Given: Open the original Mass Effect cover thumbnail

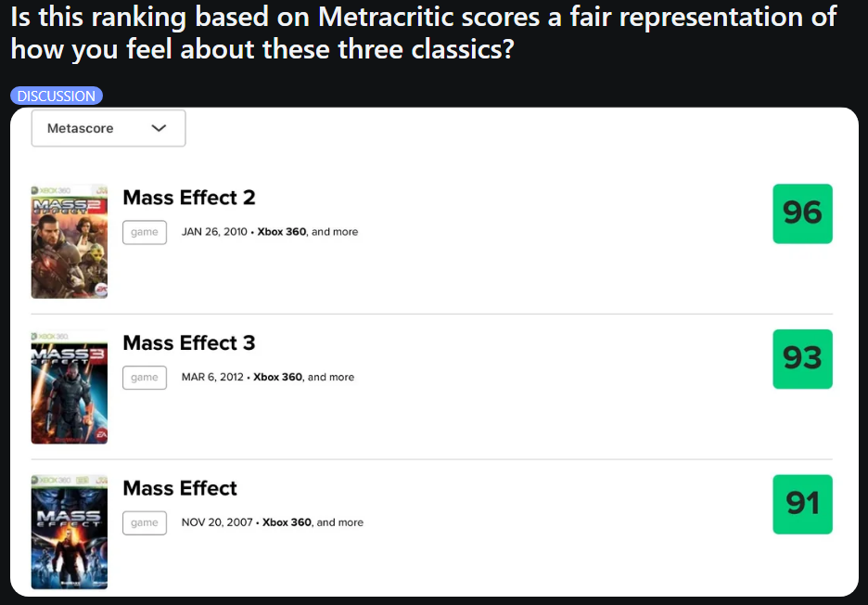Looking at the screenshot, I should coord(69,532).
